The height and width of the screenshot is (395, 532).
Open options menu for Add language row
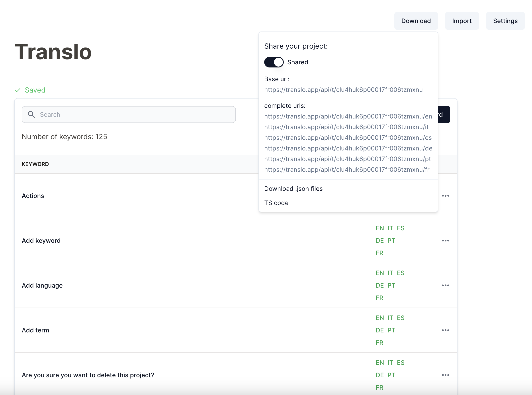(445, 286)
